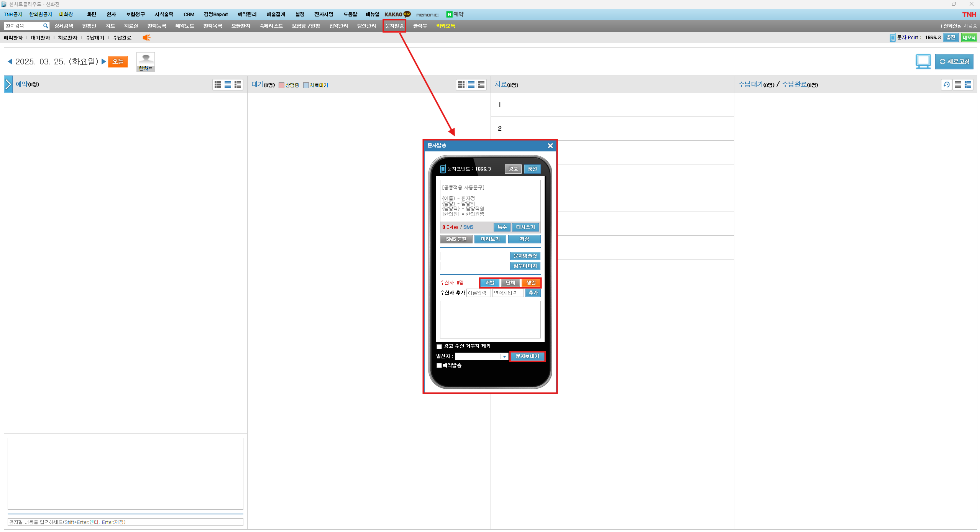The width and height of the screenshot is (980, 532).
Task: Click the monitor display icon
Action: pyautogui.click(x=923, y=62)
